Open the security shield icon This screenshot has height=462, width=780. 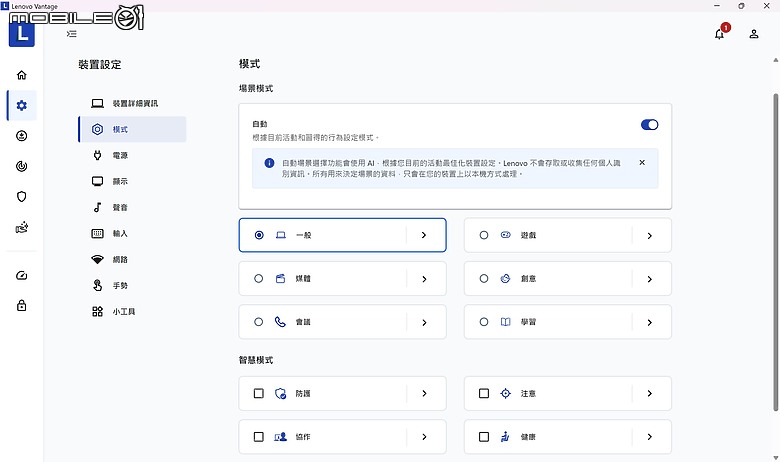[x=21, y=196]
